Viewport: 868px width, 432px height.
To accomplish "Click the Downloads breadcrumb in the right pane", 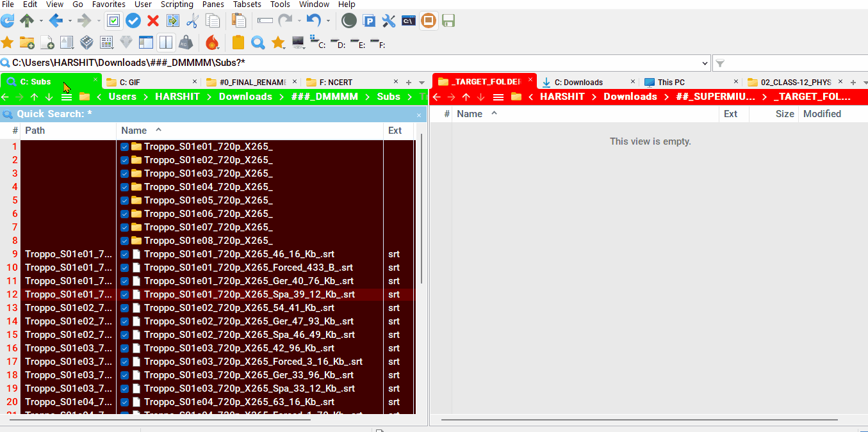I will 630,97.
